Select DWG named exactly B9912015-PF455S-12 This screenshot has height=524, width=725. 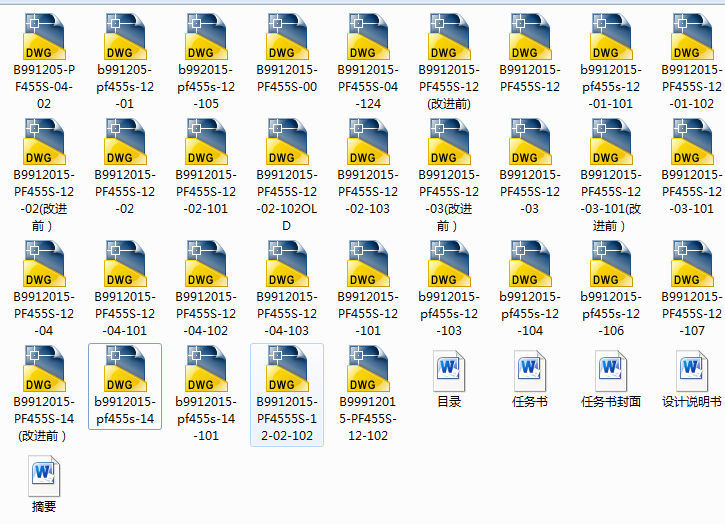tap(530, 53)
